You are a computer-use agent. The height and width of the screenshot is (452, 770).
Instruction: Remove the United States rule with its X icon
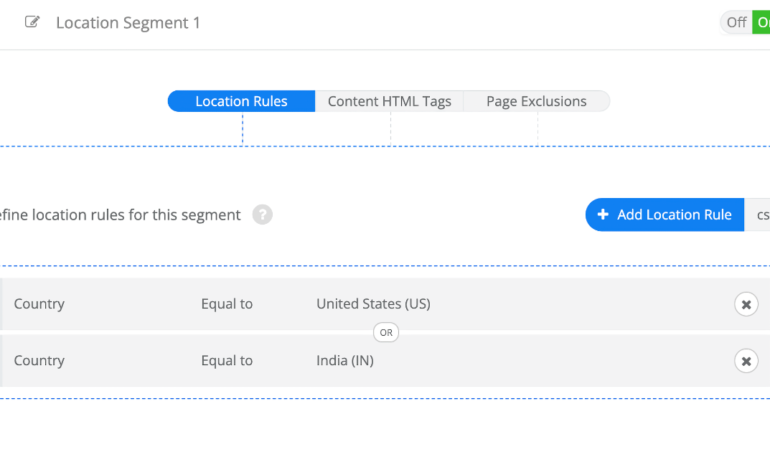746,304
